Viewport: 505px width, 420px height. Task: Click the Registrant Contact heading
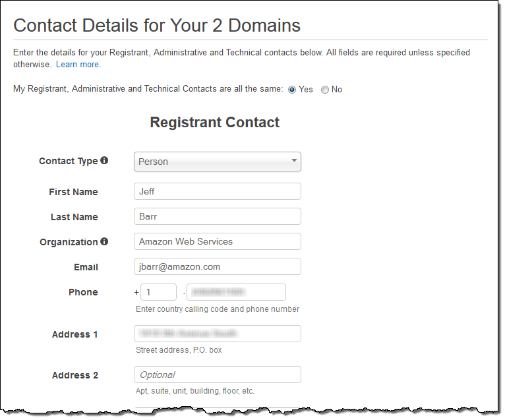click(215, 123)
